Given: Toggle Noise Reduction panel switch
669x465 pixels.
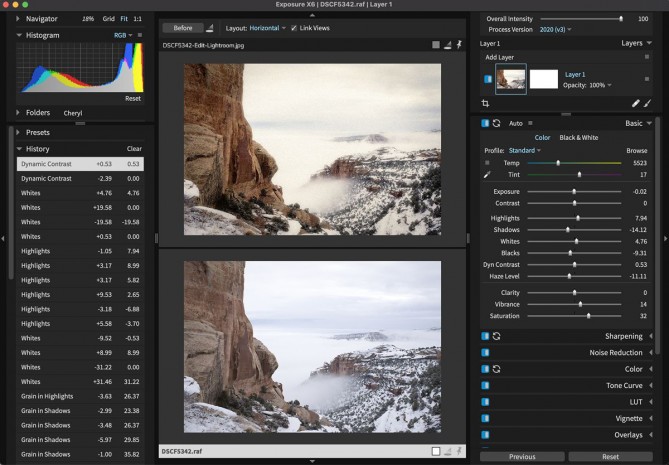Looking at the screenshot, I should 485,352.
